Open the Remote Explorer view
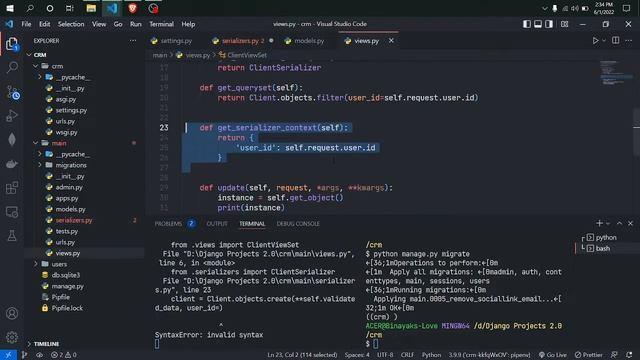Viewport: 640px width, 360px height. (12, 212)
